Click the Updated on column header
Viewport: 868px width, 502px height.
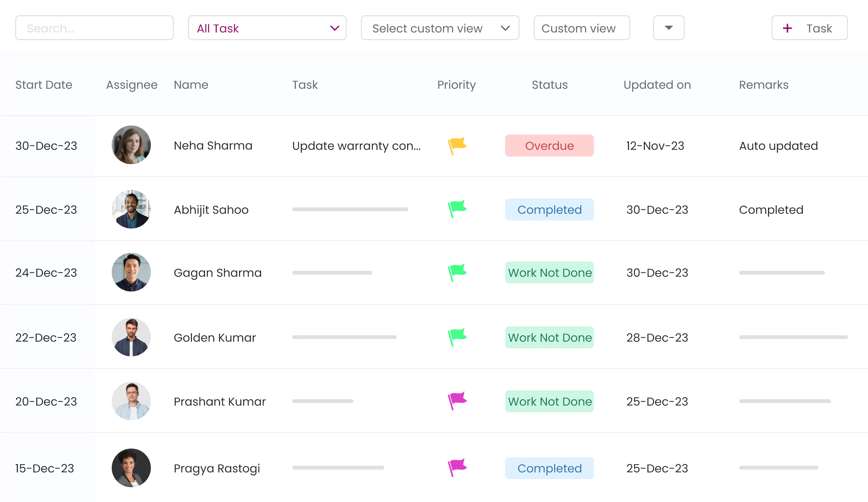pyautogui.click(x=657, y=85)
